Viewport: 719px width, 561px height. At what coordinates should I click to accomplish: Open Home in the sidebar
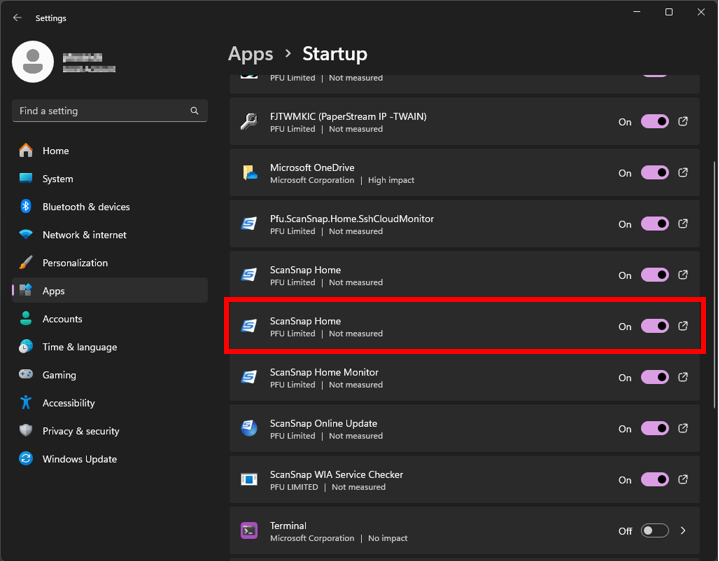click(x=110, y=151)
